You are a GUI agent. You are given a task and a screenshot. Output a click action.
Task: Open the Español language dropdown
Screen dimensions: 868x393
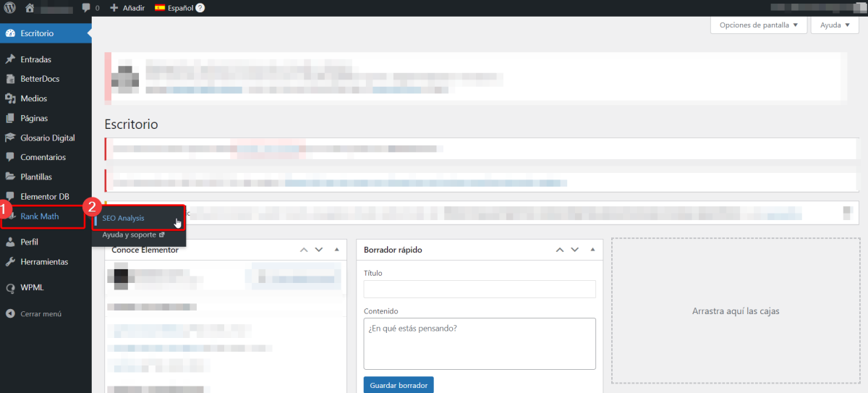pyautogui.click(x=180, y=8)
